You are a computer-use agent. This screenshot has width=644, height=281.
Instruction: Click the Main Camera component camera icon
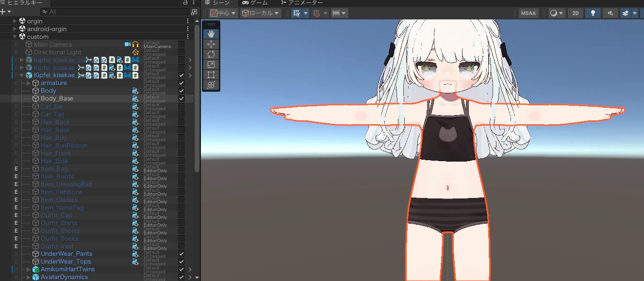[128, 44]
